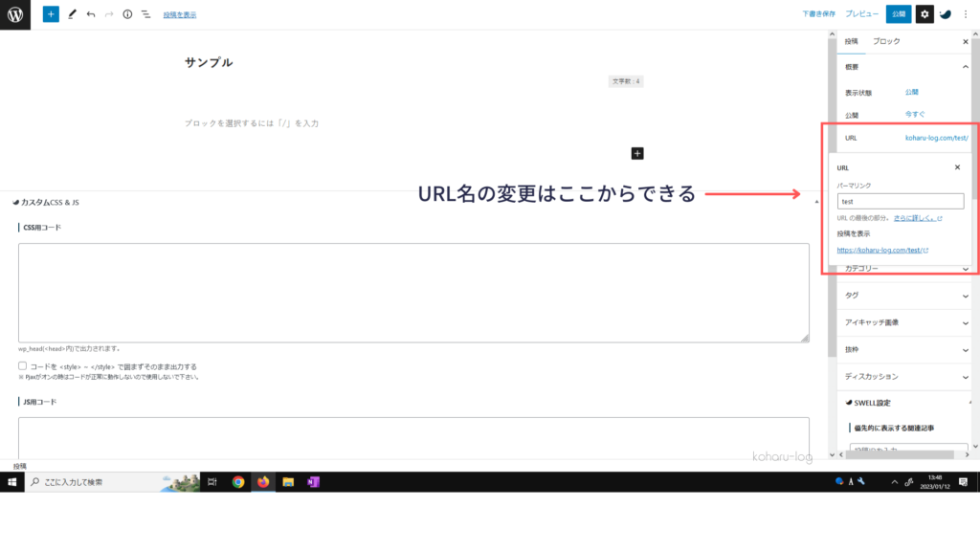
Task: Open the https://koharu-log.com/test/ post link
Action: tap(882, 250)
